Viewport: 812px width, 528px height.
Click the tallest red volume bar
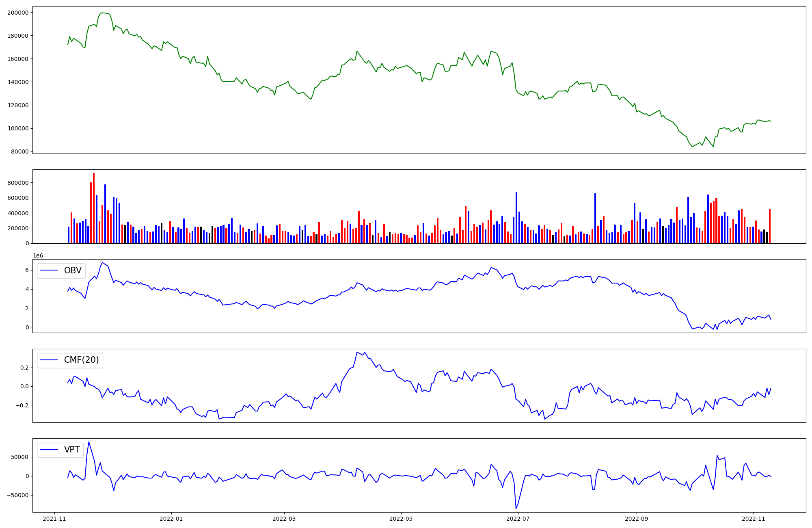coord(94,208)
